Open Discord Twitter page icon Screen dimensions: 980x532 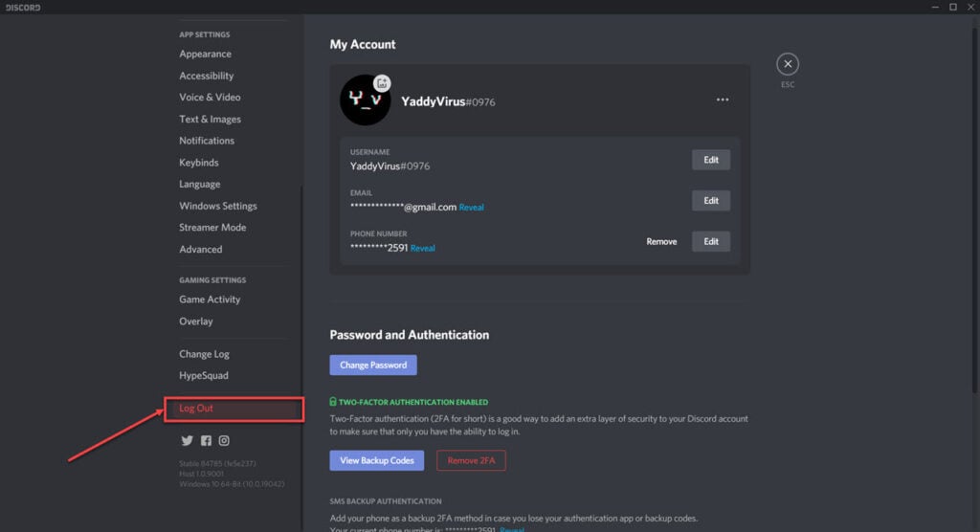point(187,441)
